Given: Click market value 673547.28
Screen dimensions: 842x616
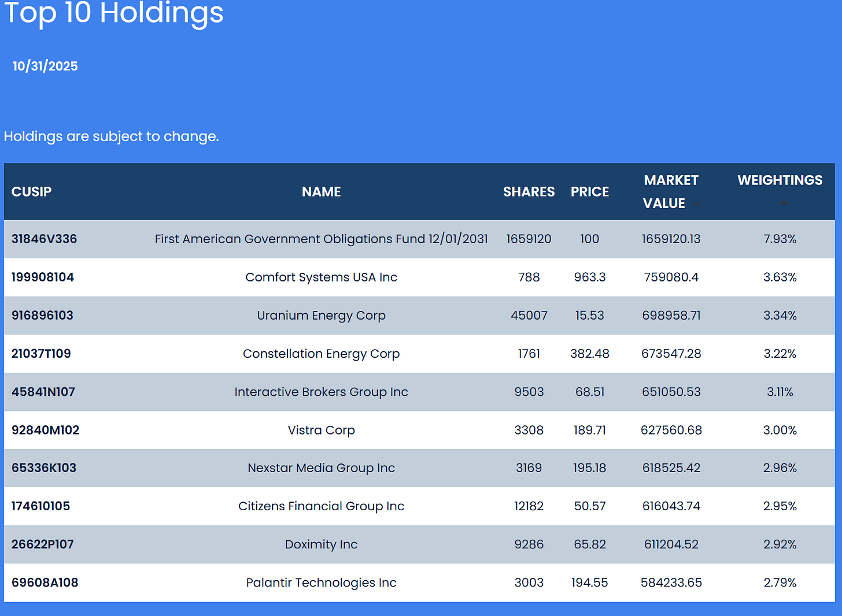Looking at the screenshot, I should click(x=671, y=354).
